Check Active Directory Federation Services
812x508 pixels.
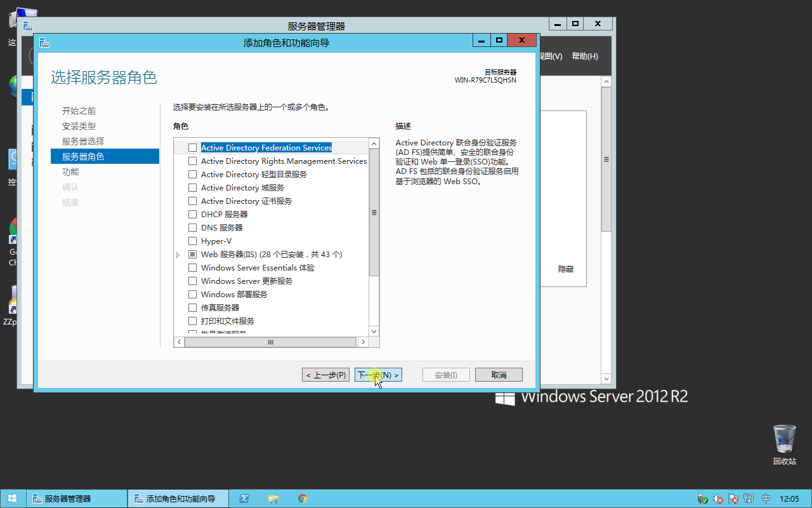[193, 147]
